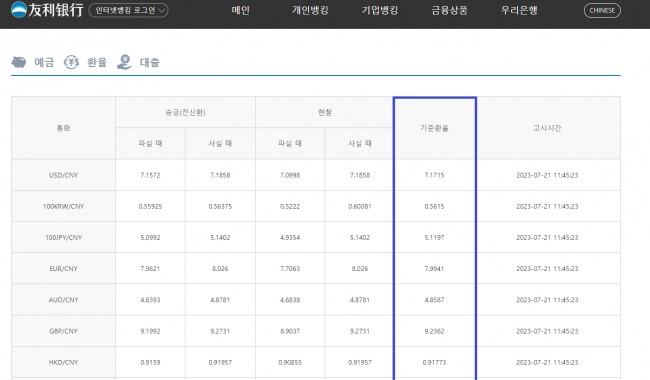Select the 100KRW/CNY row label
Image resolution: width=650 pixels, height=380 pixels.
(63, 206)
